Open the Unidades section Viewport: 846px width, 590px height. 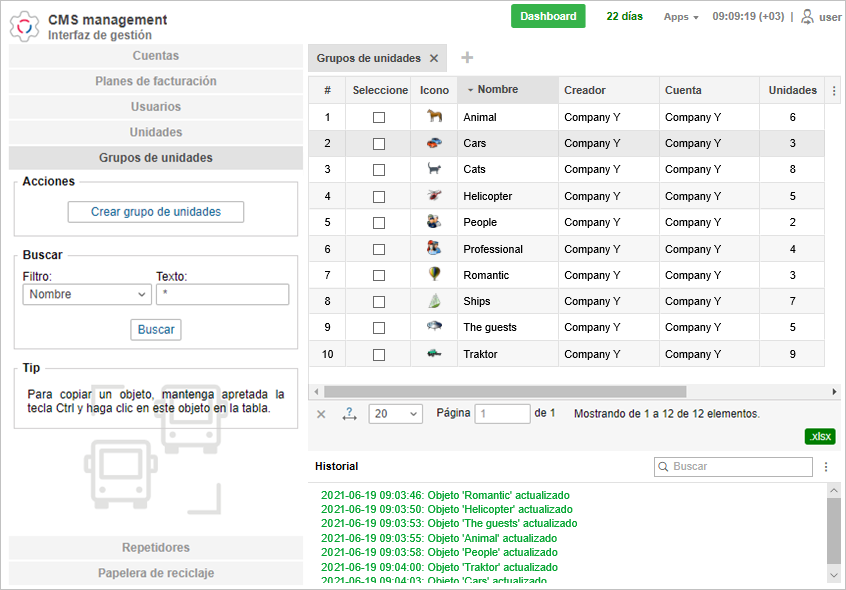[156, 132]
